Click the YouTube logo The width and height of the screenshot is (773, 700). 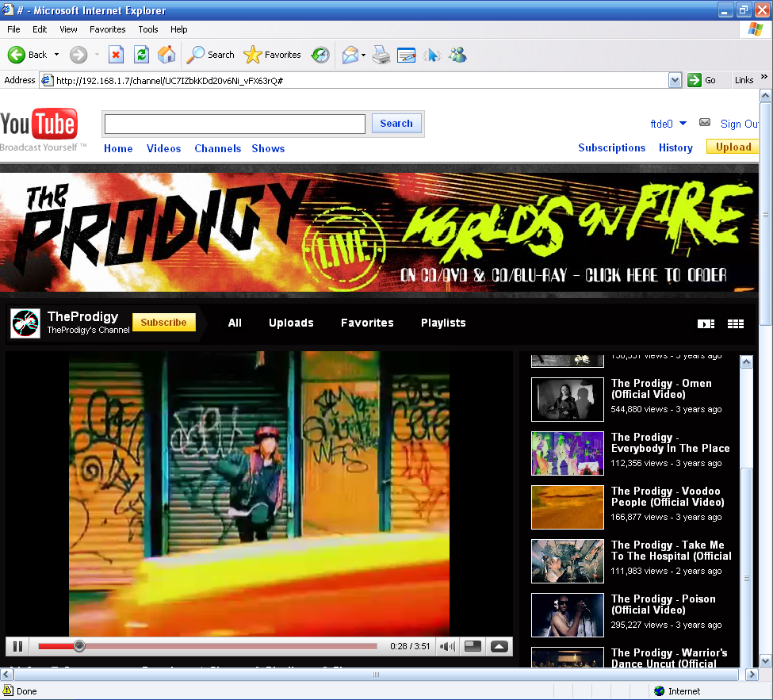(x=39, y=124)
